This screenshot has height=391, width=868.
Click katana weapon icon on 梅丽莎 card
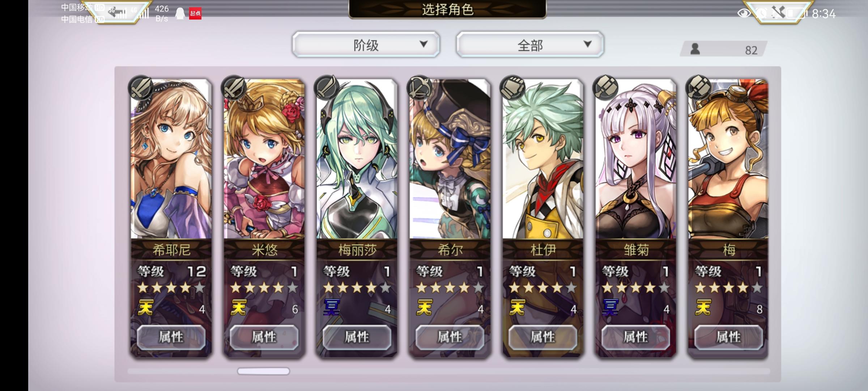point(327,87)
